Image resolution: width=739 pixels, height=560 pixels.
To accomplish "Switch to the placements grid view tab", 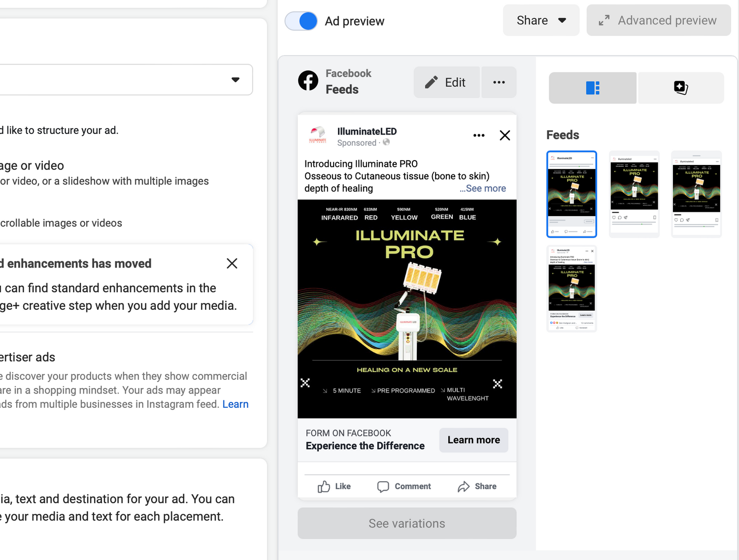I will [x=593, y=88].
